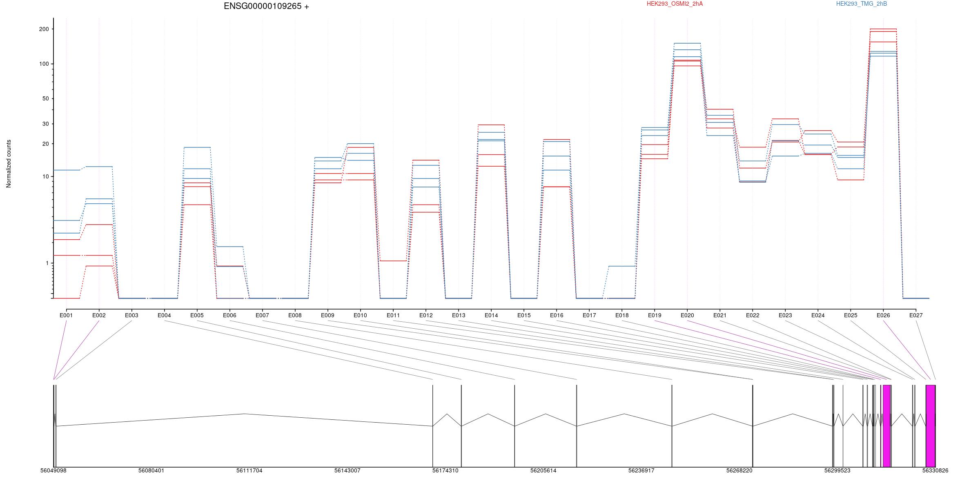The image size is (980, 490).
Task: Click exon label E005
Action: [197, 315]
